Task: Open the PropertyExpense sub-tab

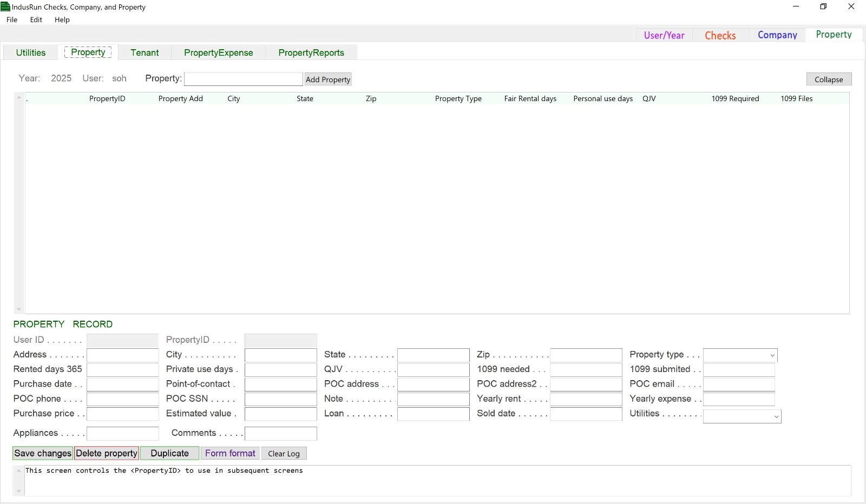Action: pos(219,52)
